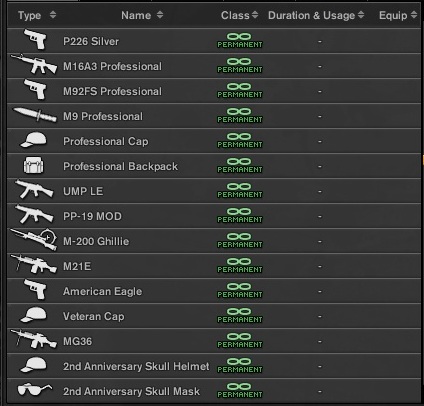Sort by Duration & Usage header arrows

(361, 15)
